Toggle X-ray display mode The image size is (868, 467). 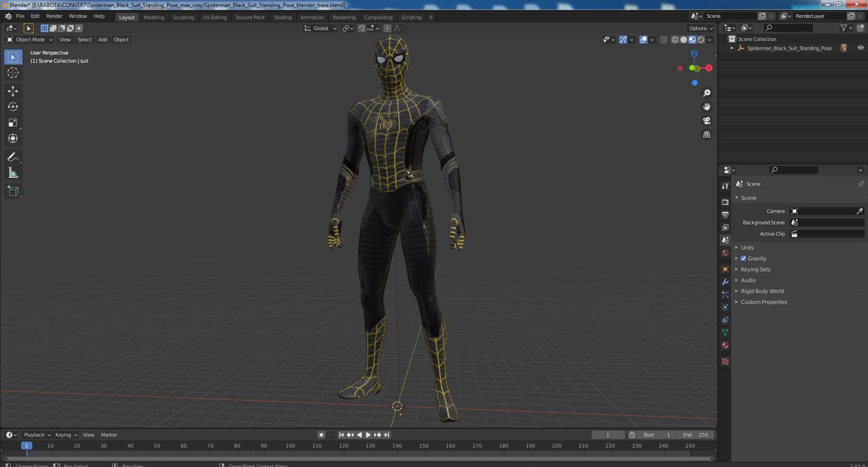tap(663, 40)
